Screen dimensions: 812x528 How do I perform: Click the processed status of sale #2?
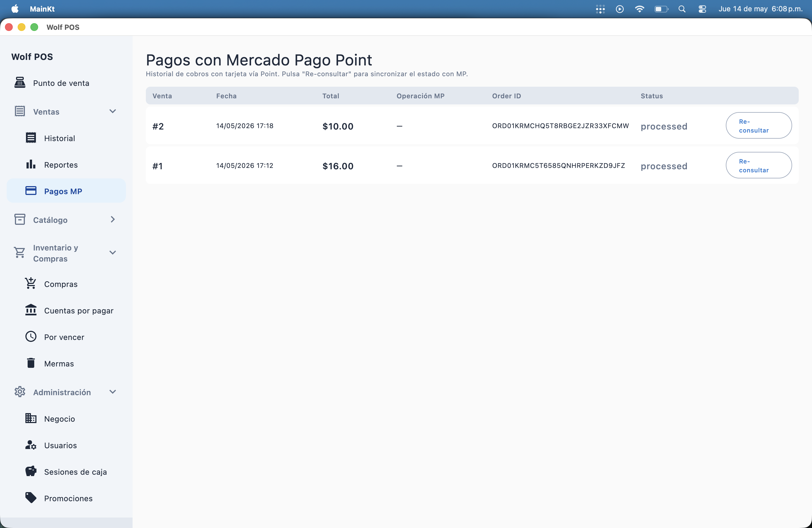click(664, 126)
